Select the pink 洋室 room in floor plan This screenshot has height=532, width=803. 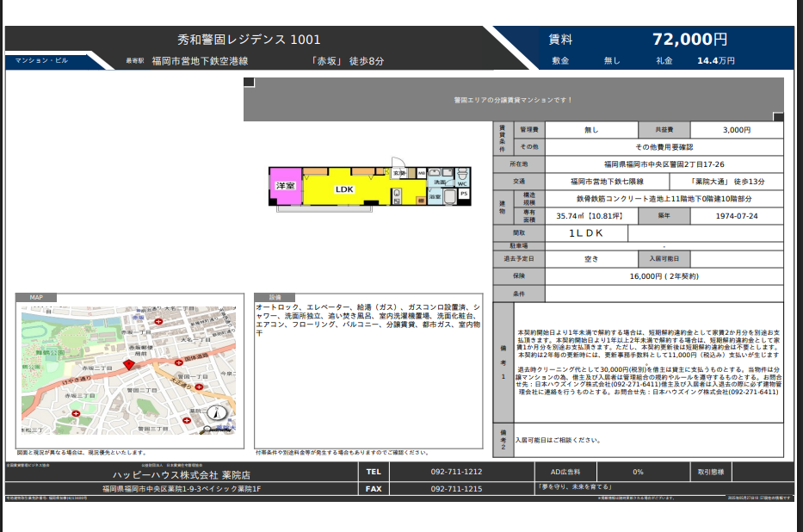(x=285, y=187)
